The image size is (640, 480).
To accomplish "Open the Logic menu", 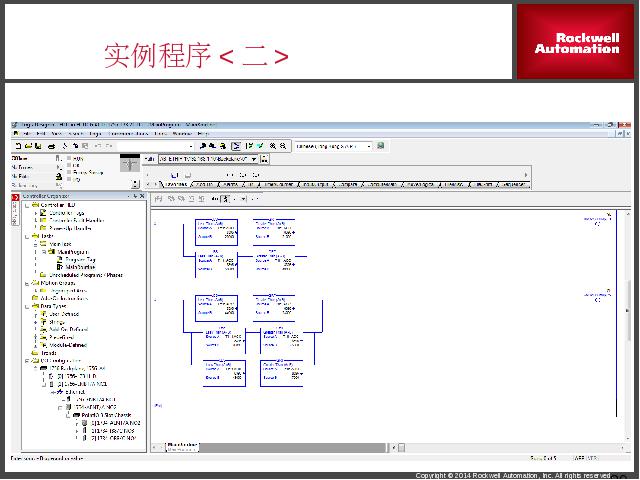I will 95,133.
